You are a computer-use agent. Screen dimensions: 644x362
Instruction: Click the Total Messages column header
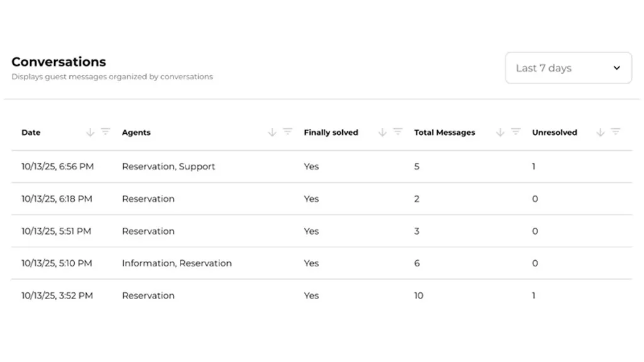444,133
